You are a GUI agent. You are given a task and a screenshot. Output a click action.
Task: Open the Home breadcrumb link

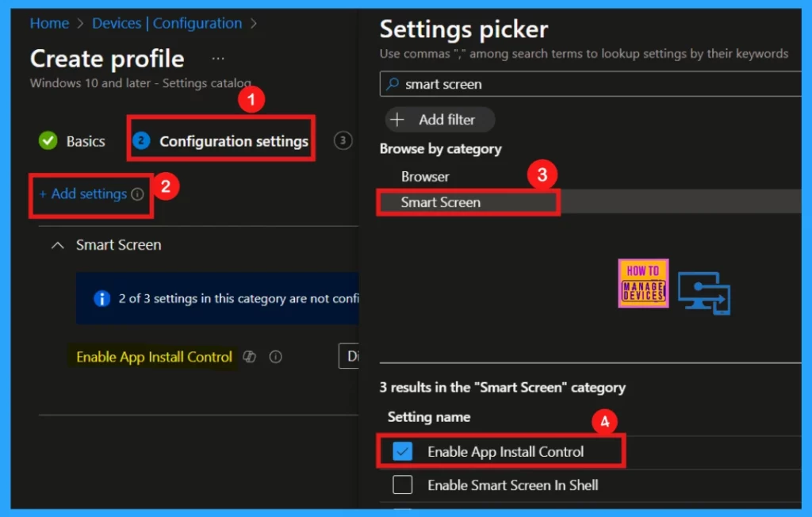49,23
